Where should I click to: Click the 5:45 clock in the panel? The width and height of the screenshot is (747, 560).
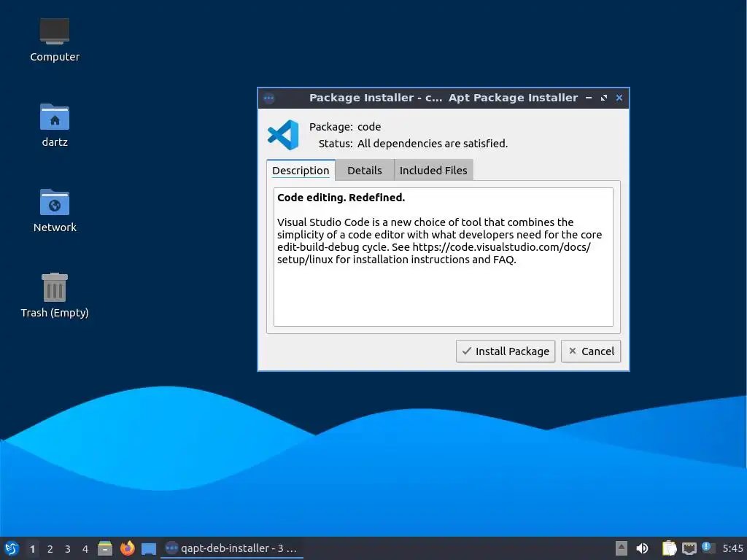pyautogui.click(x=732, y=548)
